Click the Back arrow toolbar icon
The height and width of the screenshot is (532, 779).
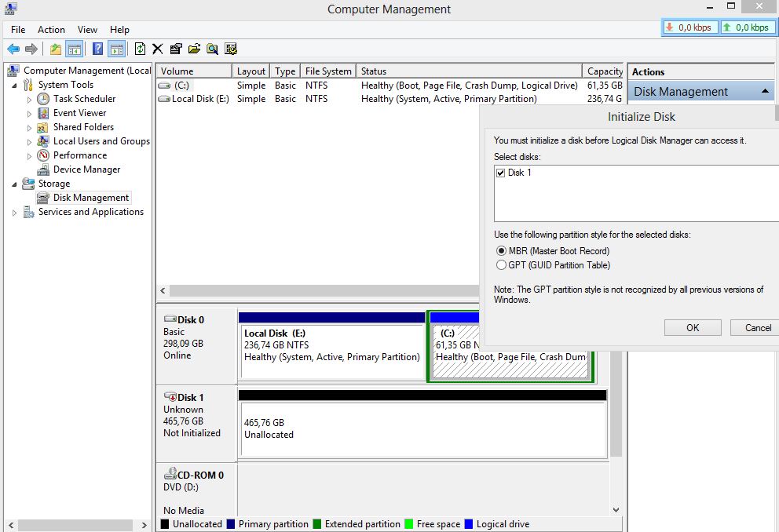(13, 49)
